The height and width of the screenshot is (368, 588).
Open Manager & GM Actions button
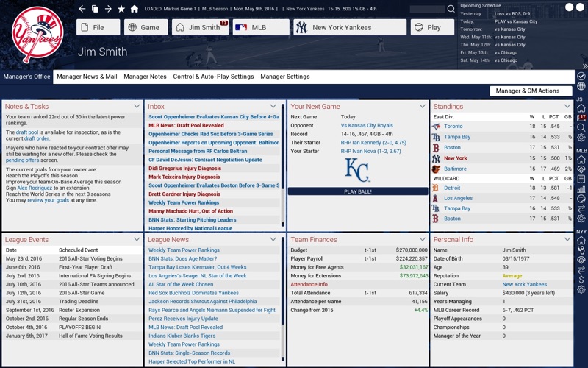(x=531, y=91)
